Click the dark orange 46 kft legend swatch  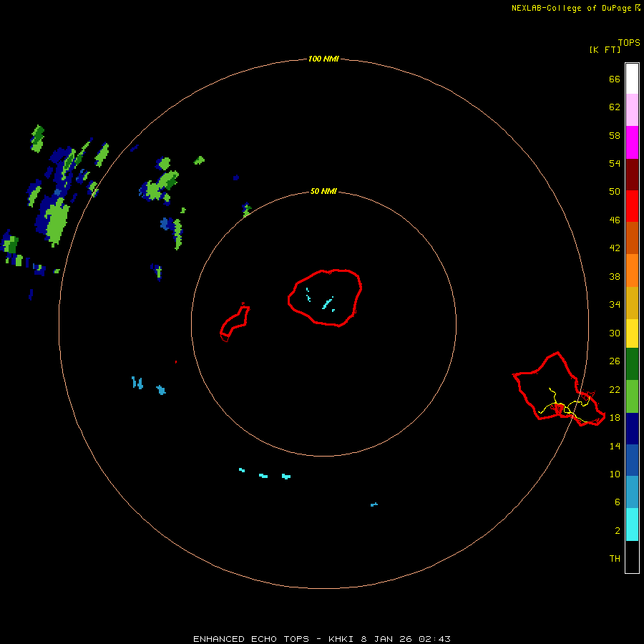(632, 238)
